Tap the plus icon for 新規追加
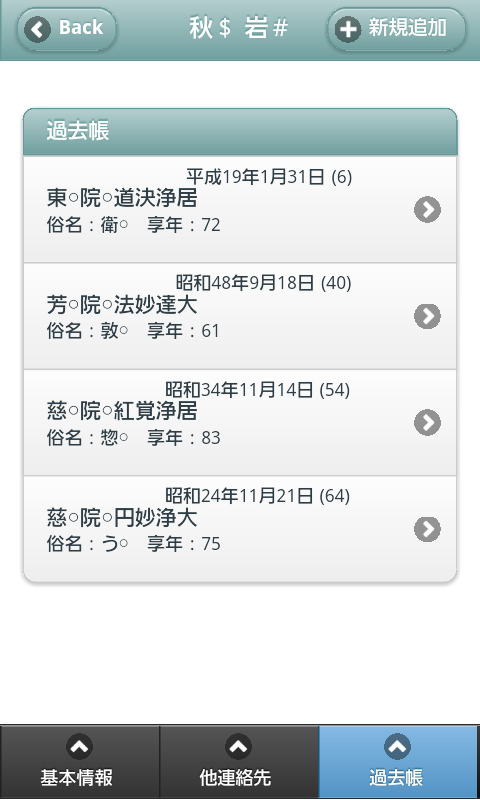The width and height of the screenshot is (480, 800). (x=348, y=29)
